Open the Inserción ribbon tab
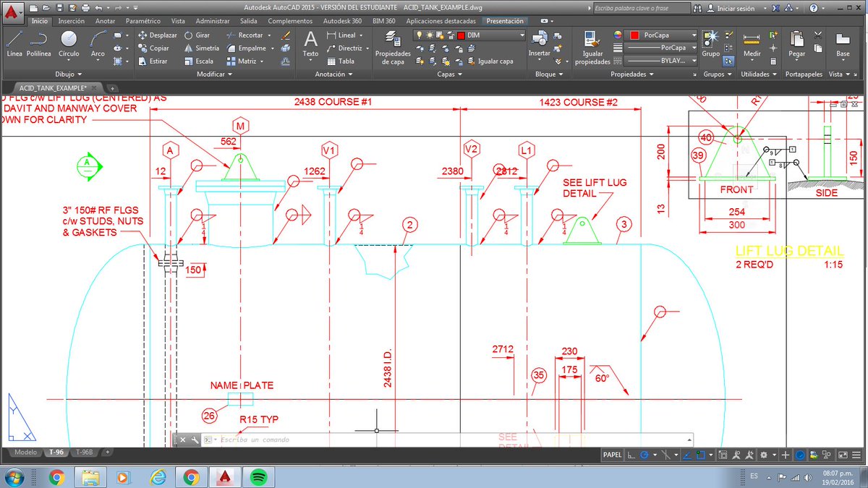 [71, 21]
